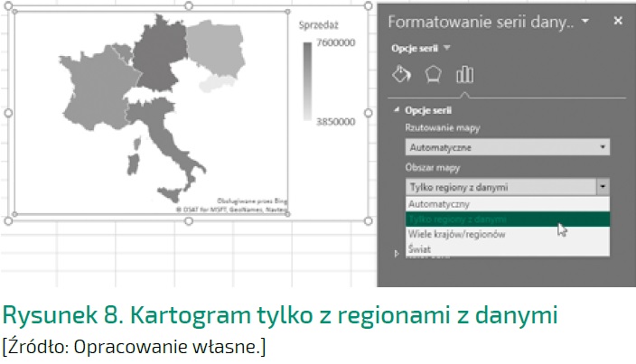Image resolution: width=636 pixels, height=364 pixels.
Task: Open task pane options arrow beside the title
Action: [x=585, y=20]
